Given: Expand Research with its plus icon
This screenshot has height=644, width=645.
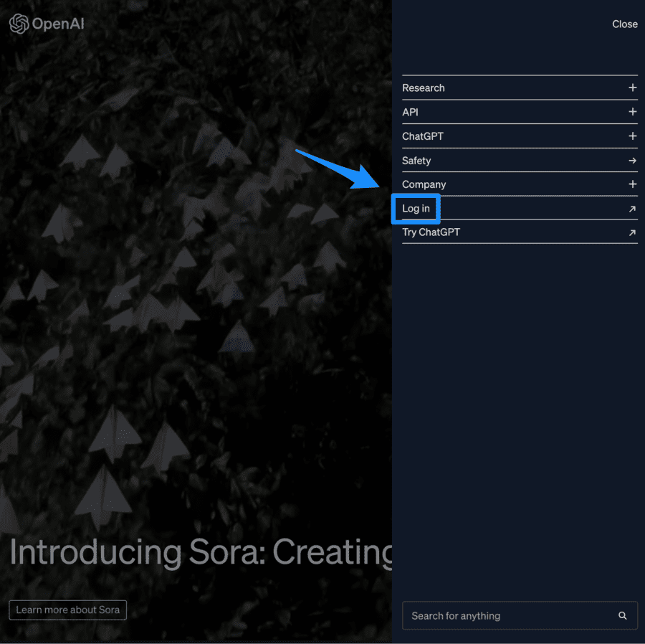Looking at the screenshot, I should pos(633,87).
